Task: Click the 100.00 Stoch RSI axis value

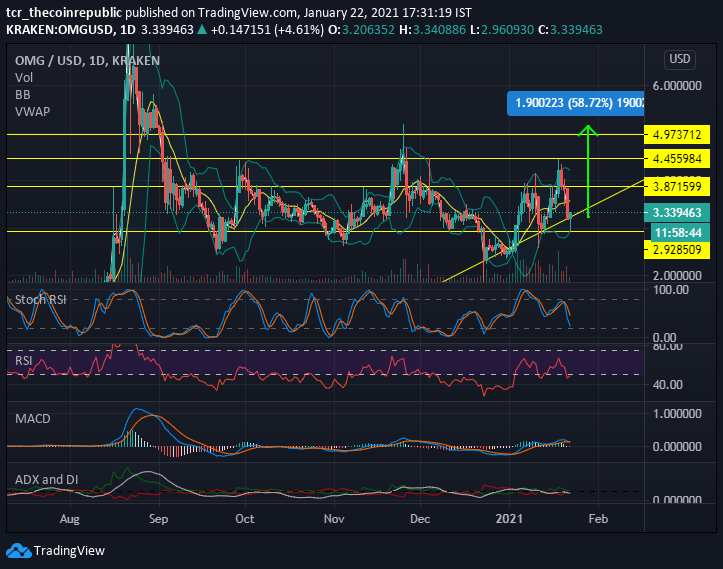Action: 671,290
